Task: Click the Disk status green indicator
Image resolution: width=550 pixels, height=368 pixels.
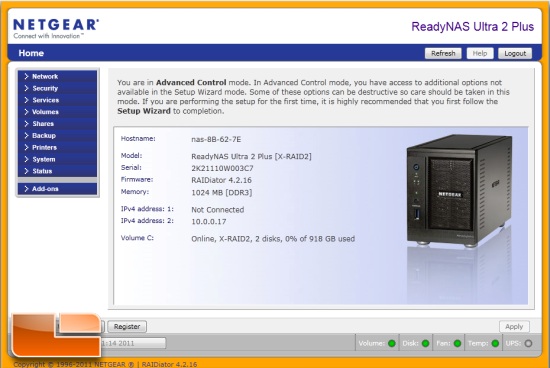Action: (x=425, y=343)
